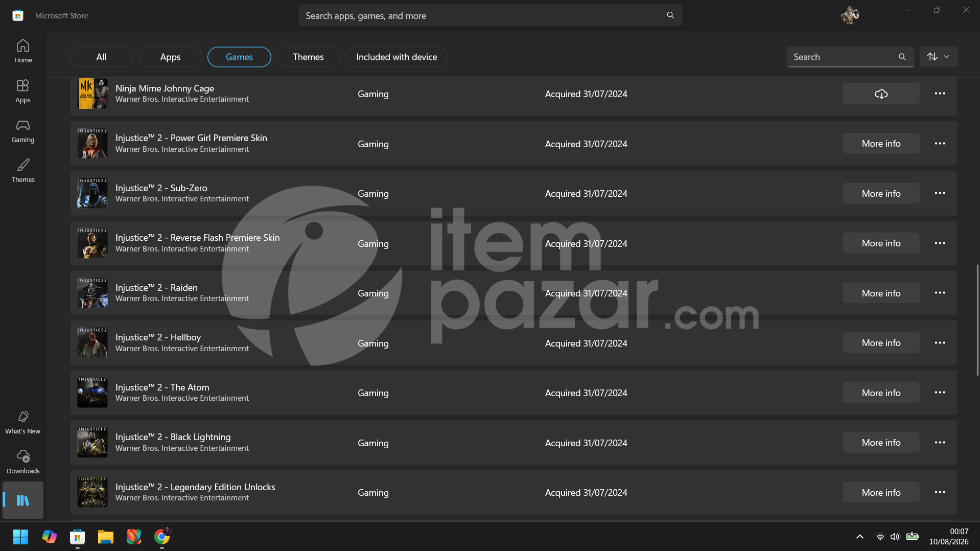
Task: Click the Injustice 2 - Black Lightning title
Action: tap(173, 437)
